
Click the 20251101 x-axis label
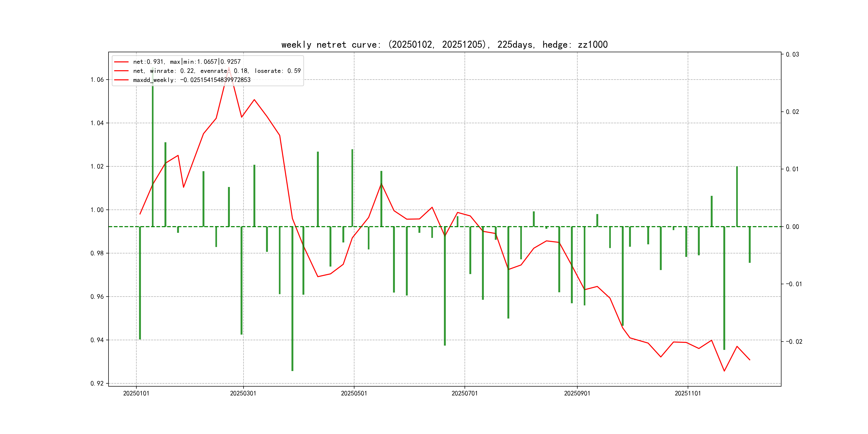[x=687, y=393]
